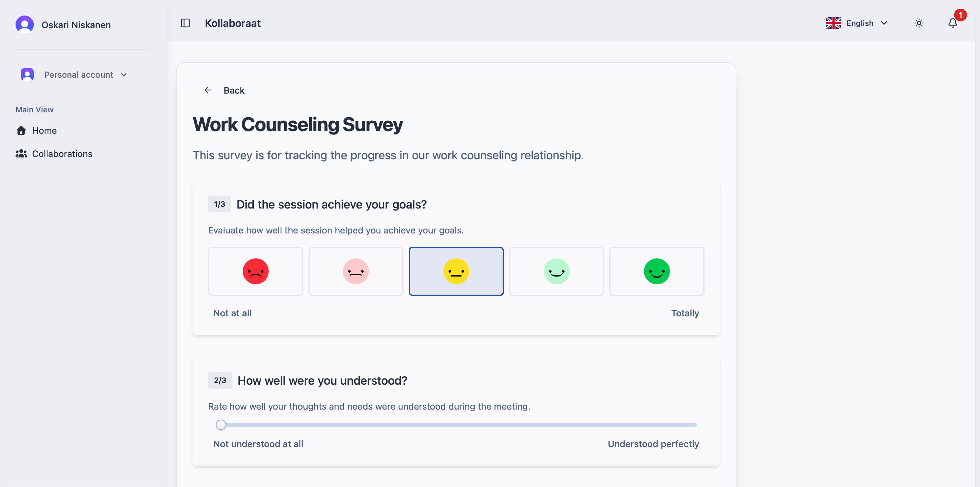This screenshot has width=980, height=487.
Task: Select the pink slightly unhappy face rating
Action: (x=355, y=271)
